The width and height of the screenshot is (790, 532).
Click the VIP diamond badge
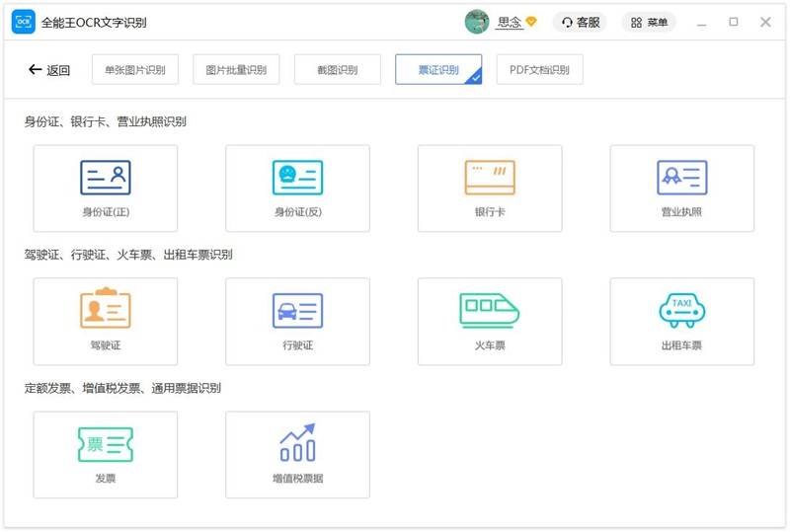click(x=531, y=22)
